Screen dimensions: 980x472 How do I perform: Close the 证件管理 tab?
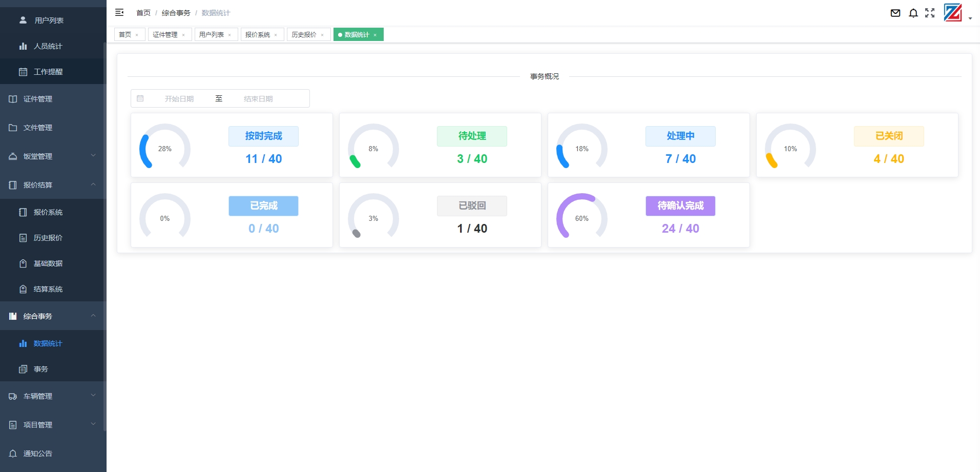pyautogui.click(x=183, y=35)
